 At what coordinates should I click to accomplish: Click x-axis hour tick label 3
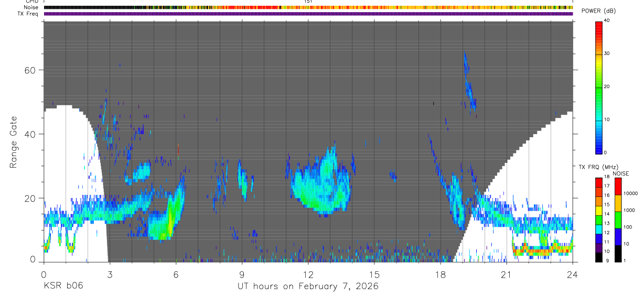tap(110, 274)
